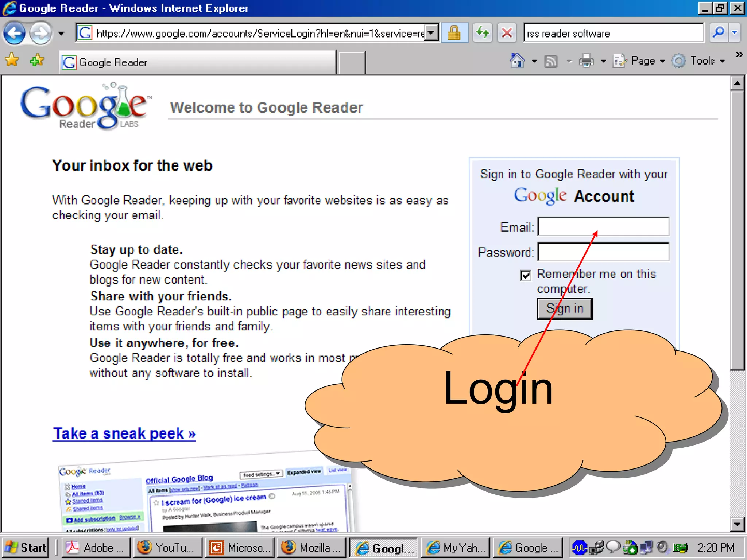Viewport: 747px width, 560px height.
Task: Click the Welcome to Google Reader heading
Action: pyautogui.click(x=267, y=108)
